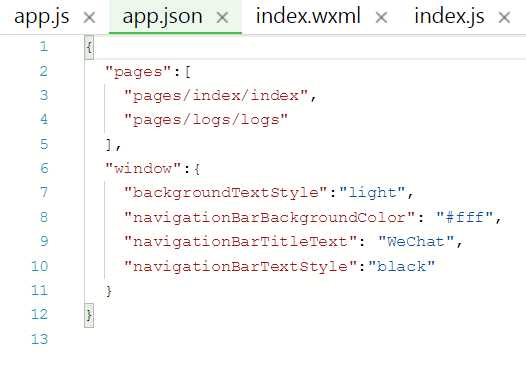Click the "navigationBarTextStyle" key

tap(240, 266)
